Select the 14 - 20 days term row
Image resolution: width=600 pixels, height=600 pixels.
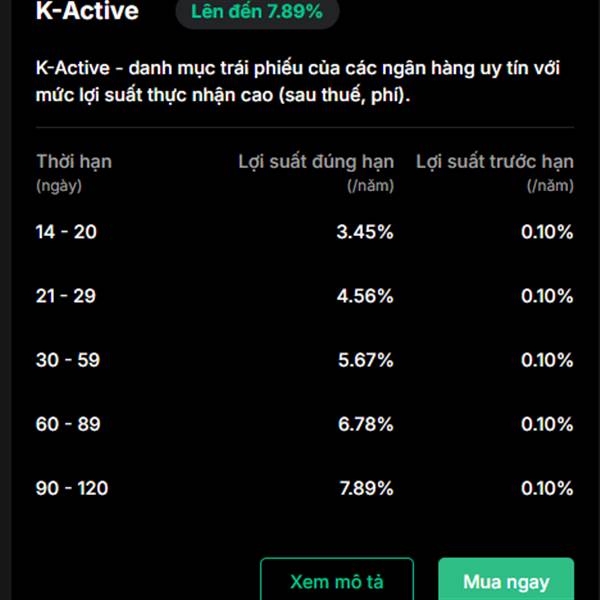[x=66, y=232]
